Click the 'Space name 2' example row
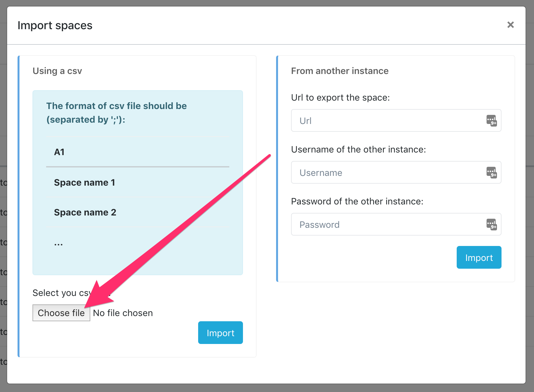The width and height of the screenshot is (534, 392). pos(138,212)
